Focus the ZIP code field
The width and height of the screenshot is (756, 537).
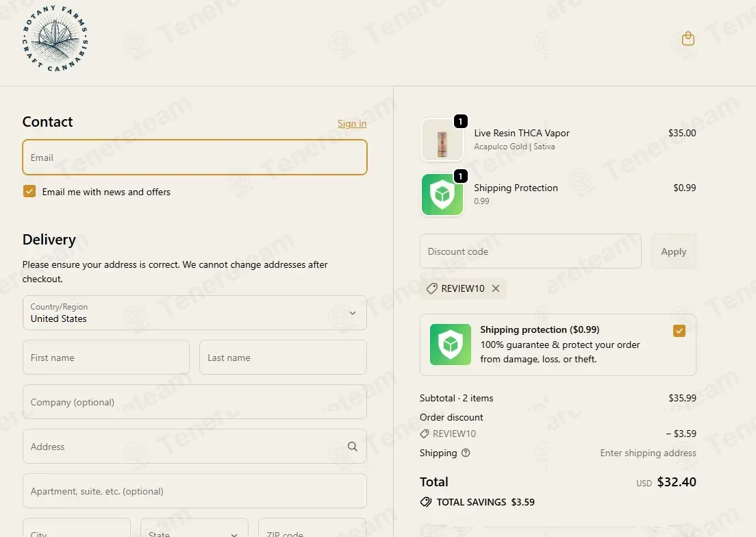pos(312,528)
